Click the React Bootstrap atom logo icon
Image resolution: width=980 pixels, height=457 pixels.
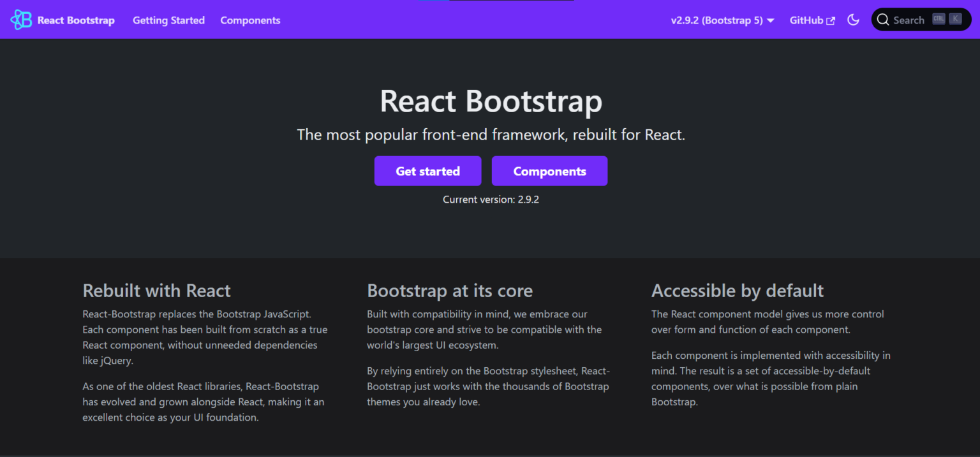[x=21, y=20]
